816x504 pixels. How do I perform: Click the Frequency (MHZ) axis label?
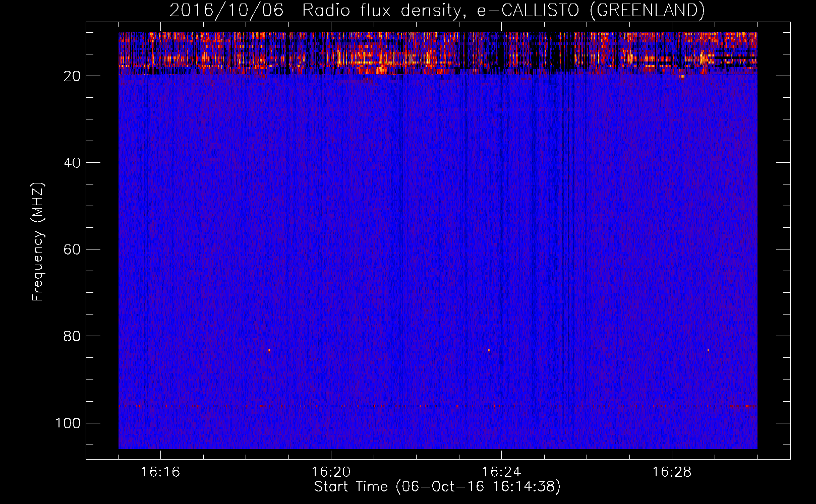tap(38, 241)
